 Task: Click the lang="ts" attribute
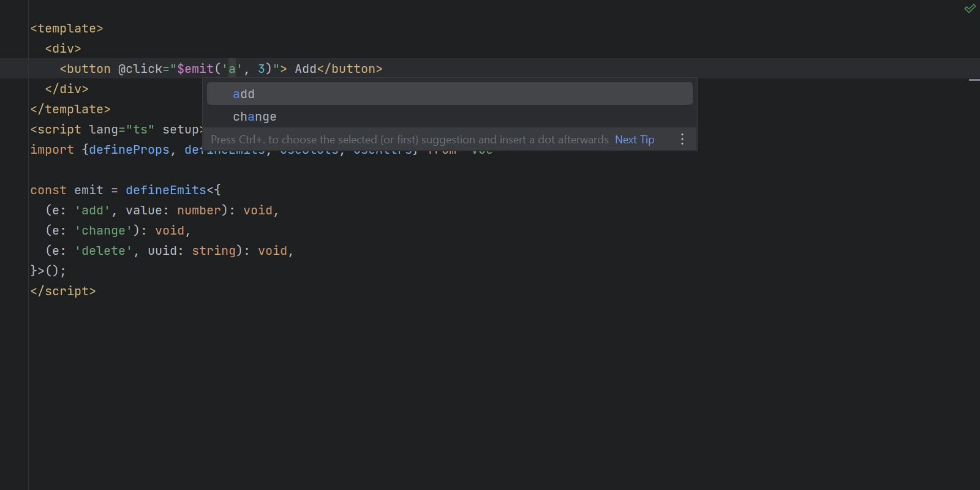click(x=122, y=129)
